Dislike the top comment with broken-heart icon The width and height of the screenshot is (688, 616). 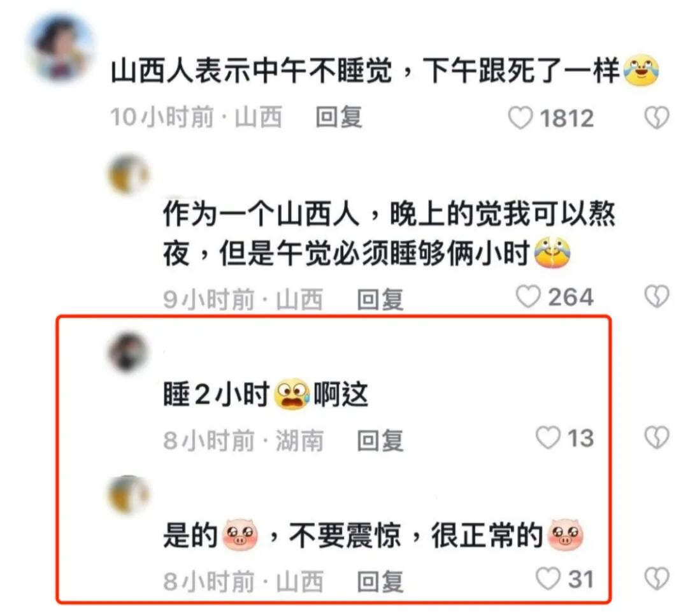[x=657, y=118]
